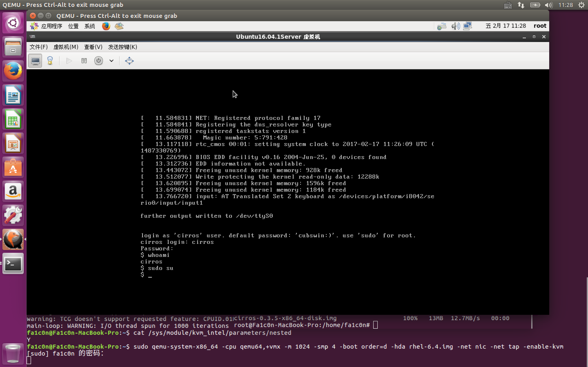Viewport: 588px width, 367px height.
Task: Pause the virtual machine
Action: pos(84,61)
